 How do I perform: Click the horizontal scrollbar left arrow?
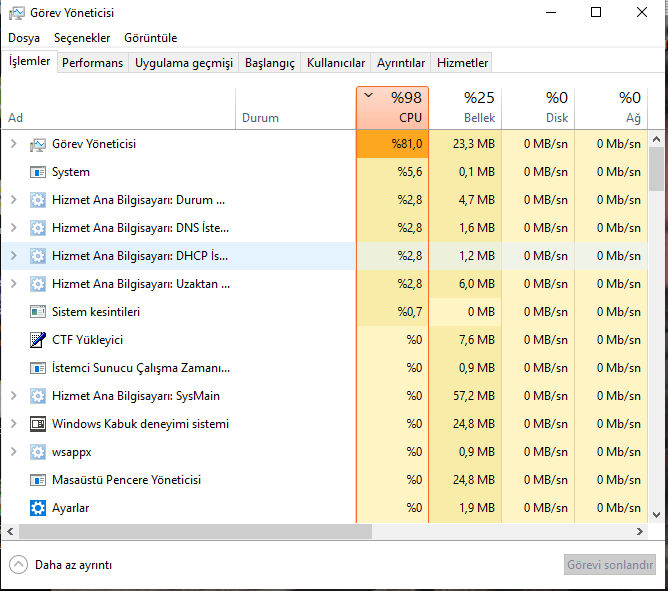click(10, 531)
